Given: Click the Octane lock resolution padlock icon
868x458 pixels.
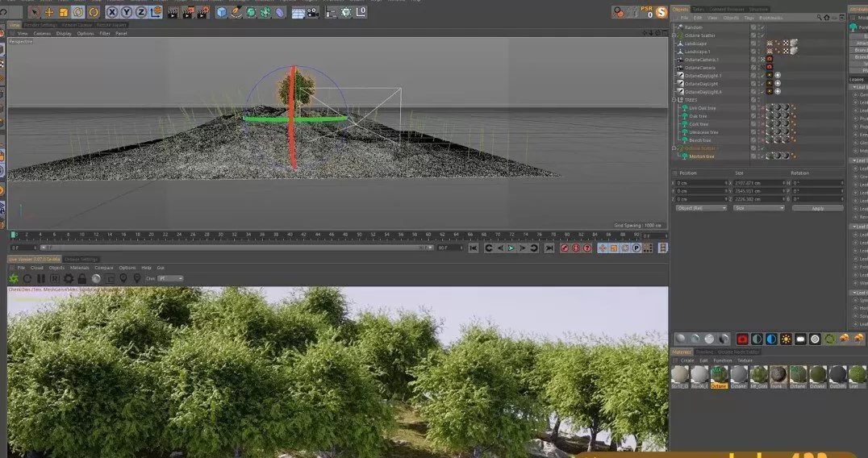Looking at the screenshot, I should coord(82,278).
